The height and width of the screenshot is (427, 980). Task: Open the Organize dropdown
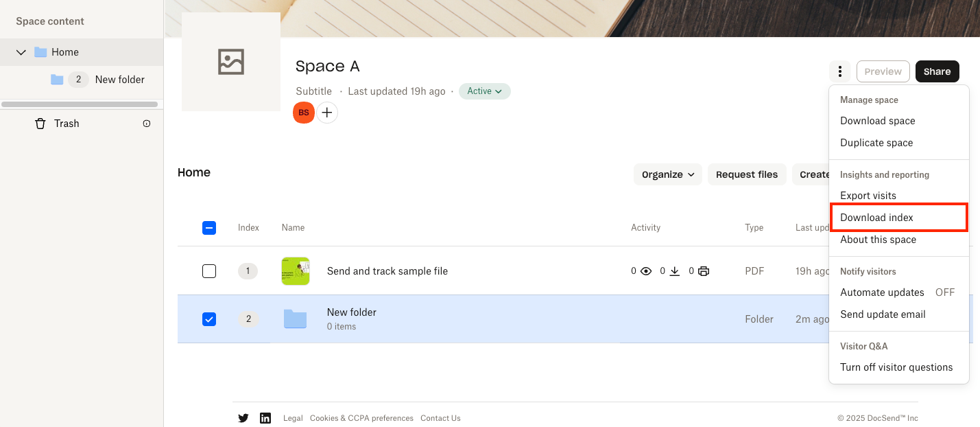coord(668,174)
